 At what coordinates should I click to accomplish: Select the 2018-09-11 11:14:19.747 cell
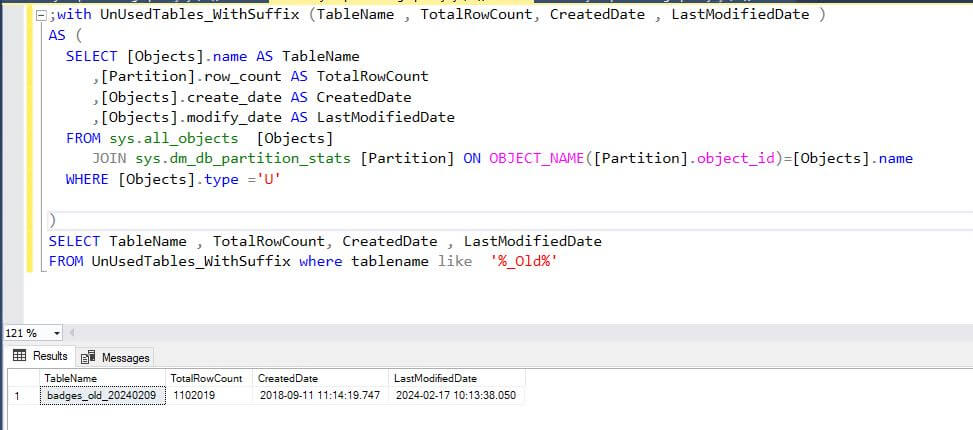coord(321,395)
